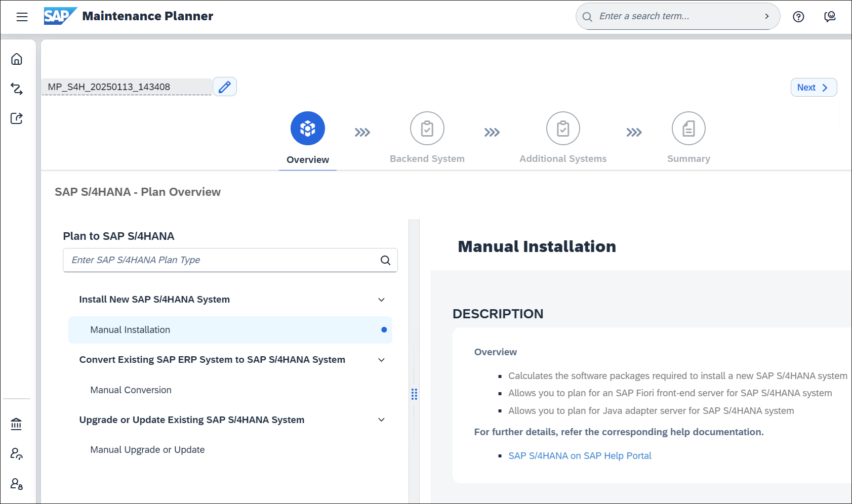This screenshot has width=852, height=504.
Task: Open the transitions icon in sidebar
Action: pyautogui.click(x=17, y=89)
